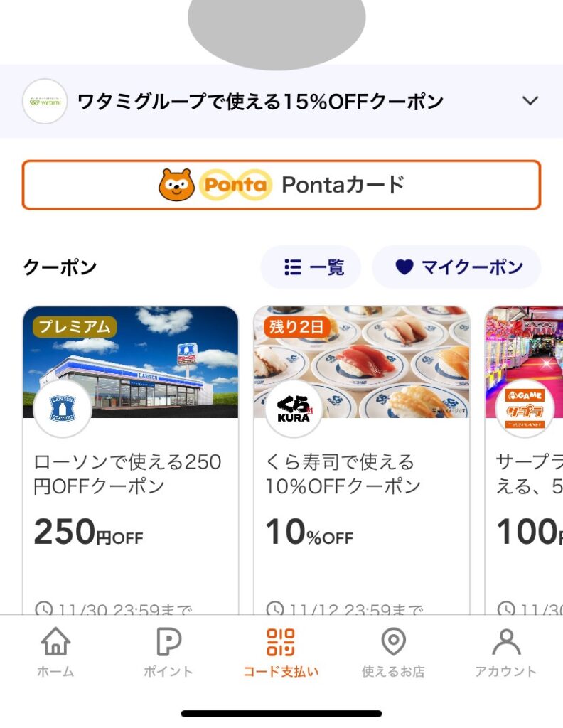Tap the ワタミグループ 15%OFF coupon text
Screen dimensions: 563x728
click(x=260, y=102)
